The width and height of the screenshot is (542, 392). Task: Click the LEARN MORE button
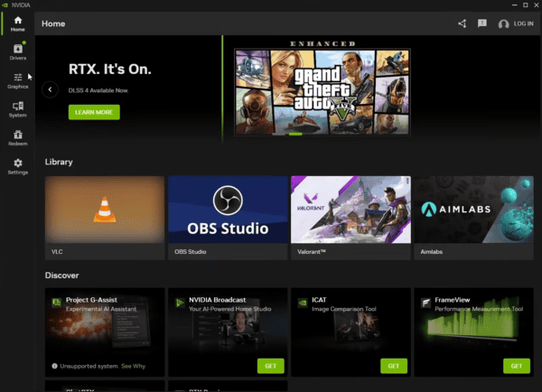94,112
